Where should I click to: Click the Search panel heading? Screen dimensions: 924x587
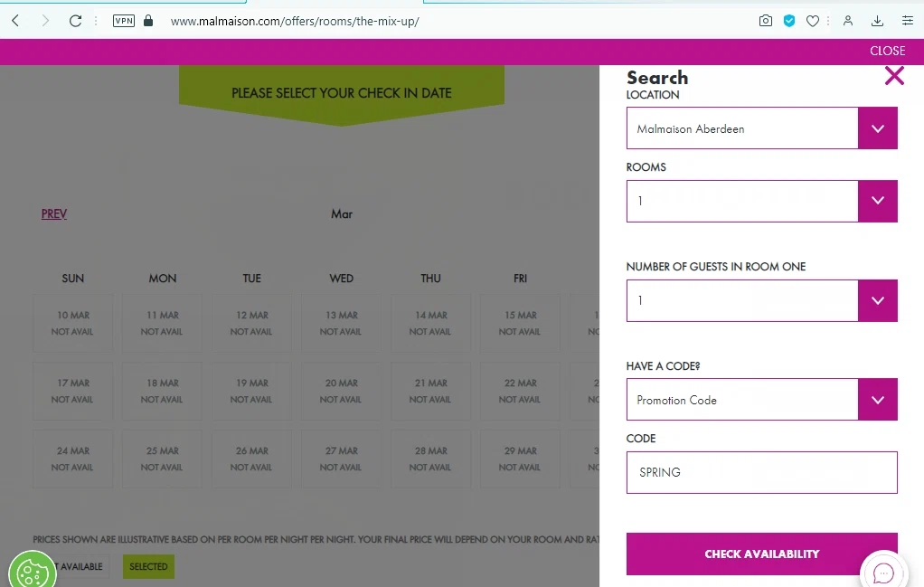(x=657, y=77)
